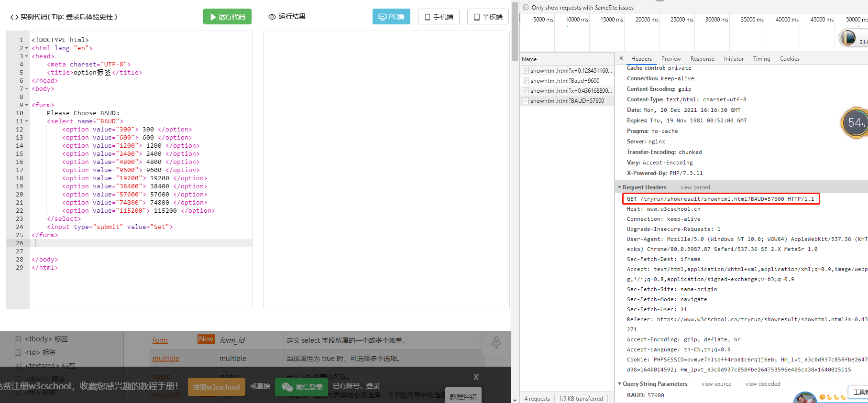The height and width of the screenshot is (403, 868).
Task: Open the Cookies tab
Action: tap(790, 59)
